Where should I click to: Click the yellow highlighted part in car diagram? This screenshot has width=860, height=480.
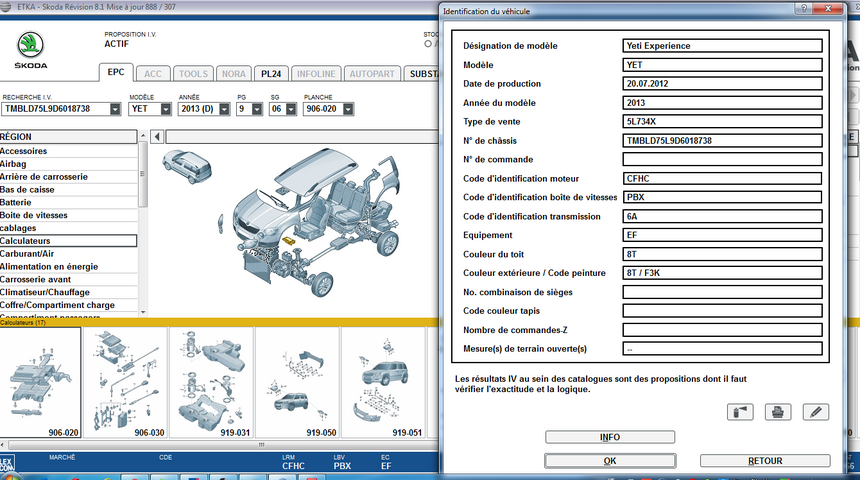point(288,240)
